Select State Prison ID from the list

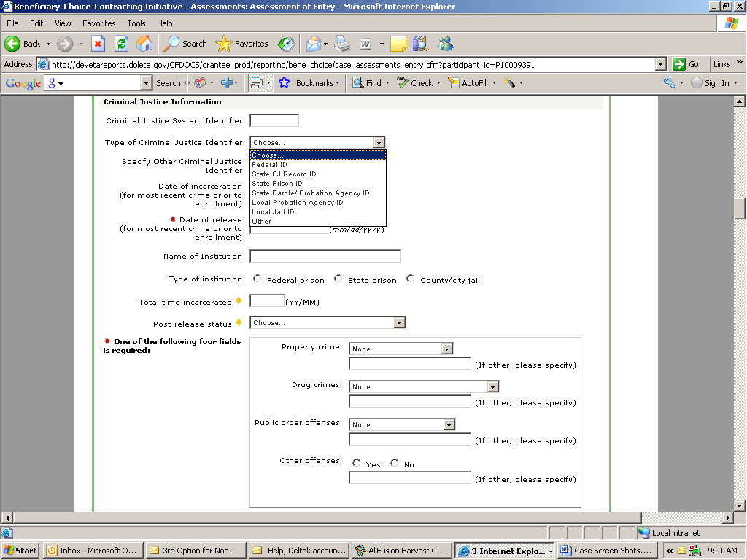(277, 184)
